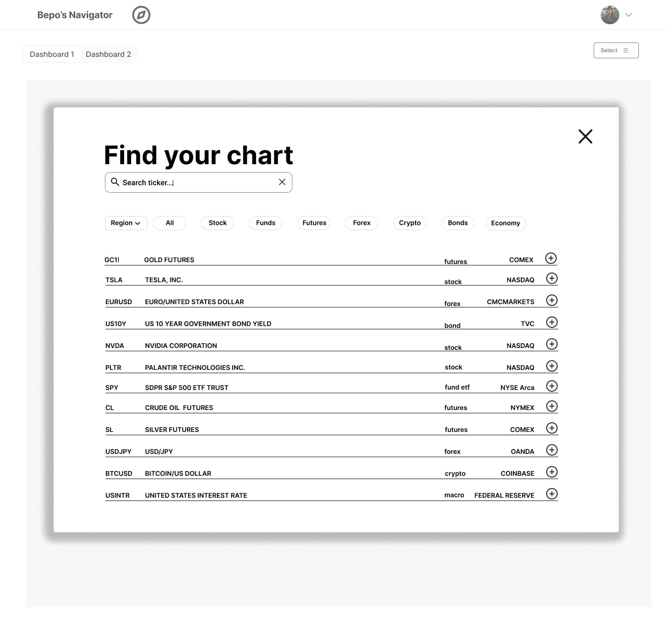The height and width of the screenshot is (640, 672).
Task: Show All asset types
Action: [x=170, y=223]
